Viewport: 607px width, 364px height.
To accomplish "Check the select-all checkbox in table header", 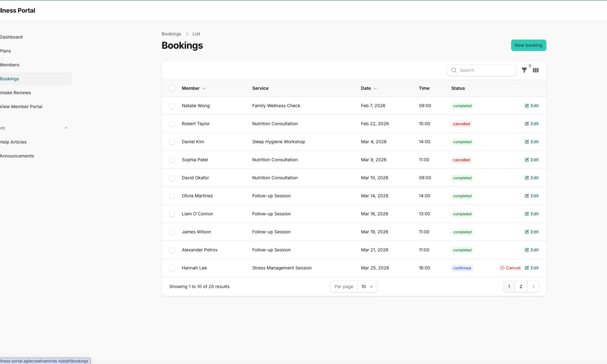I will (172, 88).
